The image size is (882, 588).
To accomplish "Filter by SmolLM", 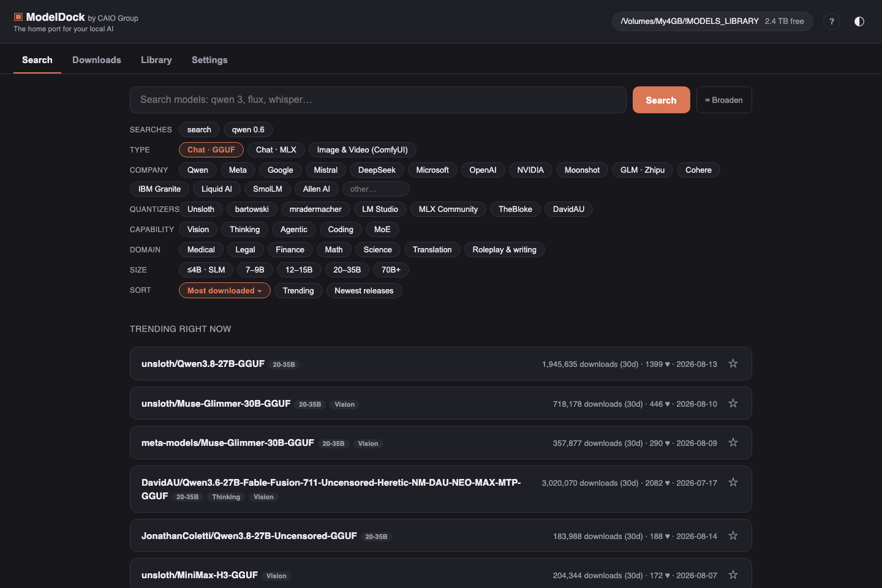I will (x=268, y=189).
